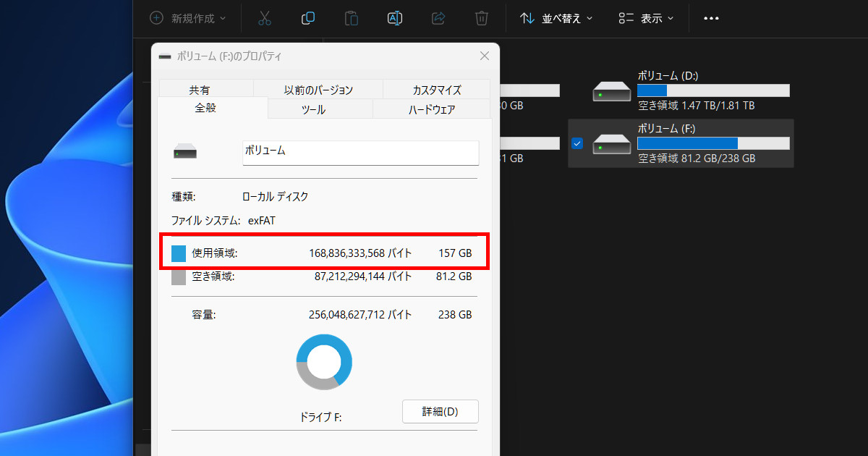
Task: Click the Rename icon in toolbar
Action: pos(395,18)
